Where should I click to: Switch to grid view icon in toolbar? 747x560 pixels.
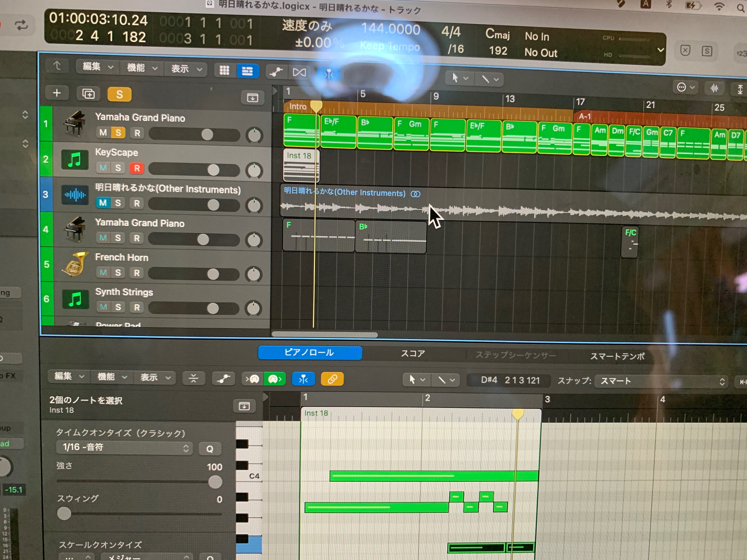[225, 70]
